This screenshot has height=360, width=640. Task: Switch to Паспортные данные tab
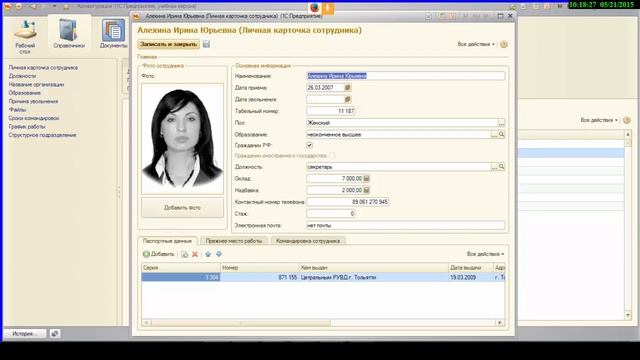point(167,241)
